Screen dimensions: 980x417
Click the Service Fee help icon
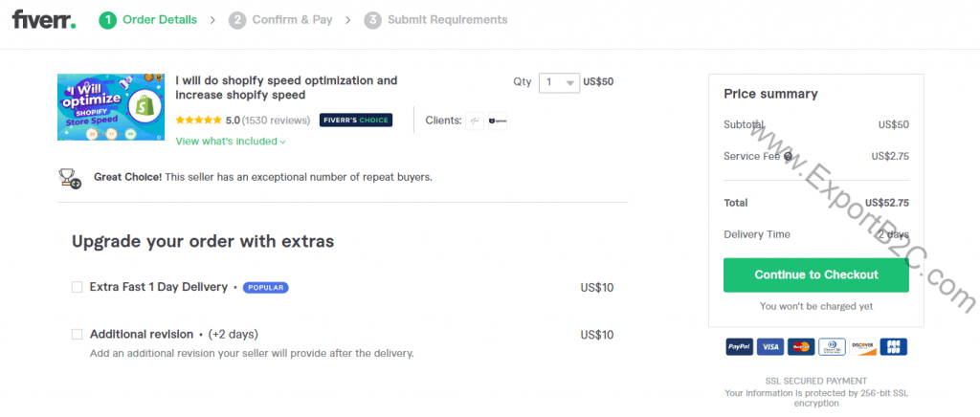tap(788, 156)
